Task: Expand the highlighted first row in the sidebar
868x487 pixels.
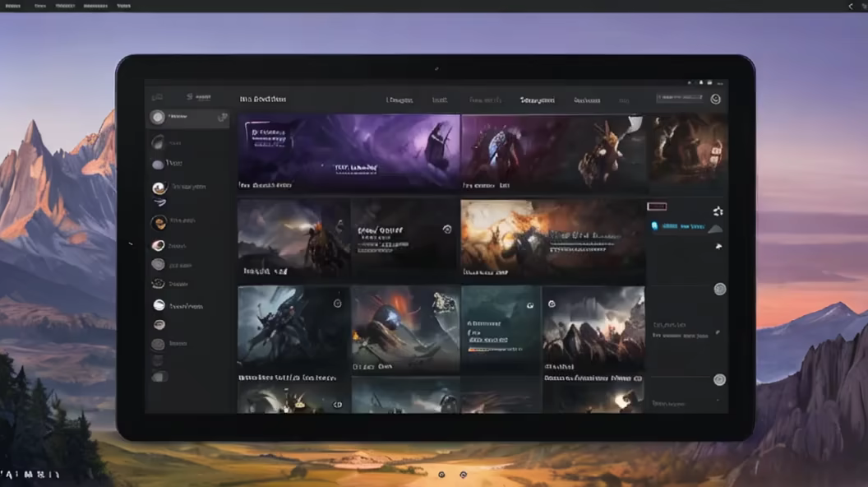Action: click(187, 118)
